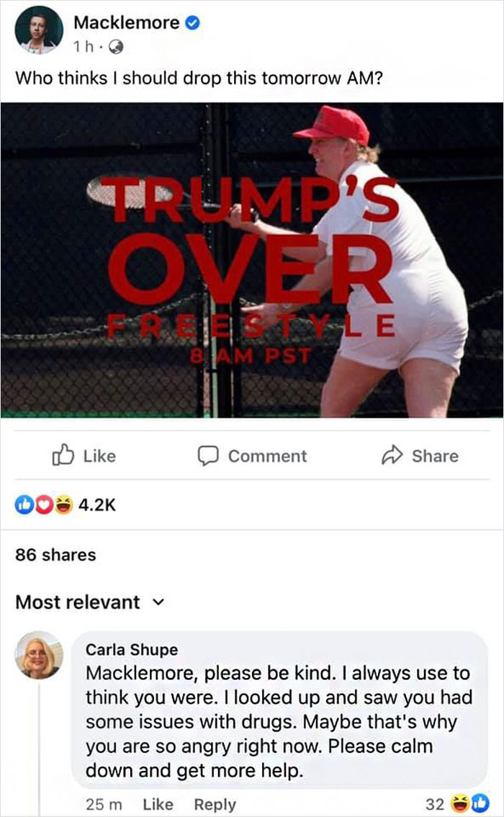Click the public globe privacy icon
Viewport: 504px width, 817px height.
(116, 48)
